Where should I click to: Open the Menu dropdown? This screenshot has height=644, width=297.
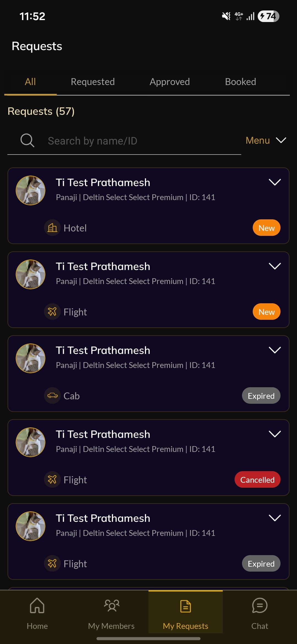click(266, 140)
